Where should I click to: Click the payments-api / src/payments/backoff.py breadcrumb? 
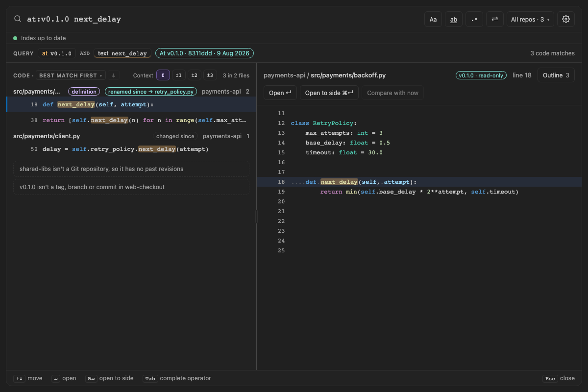click(x=324, y=75)
